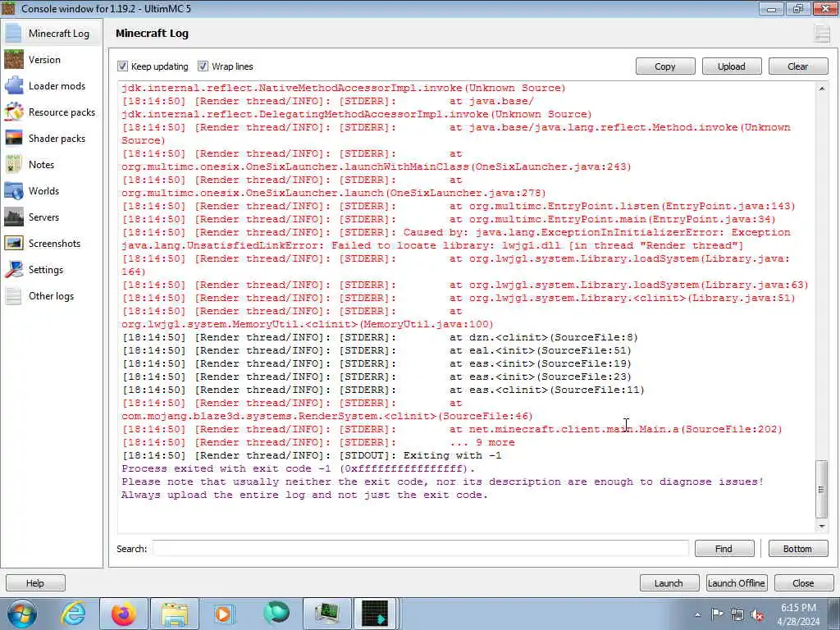
Task: Click the 'Exiting with -1' STDOUT line
Action: pos(312,455)
